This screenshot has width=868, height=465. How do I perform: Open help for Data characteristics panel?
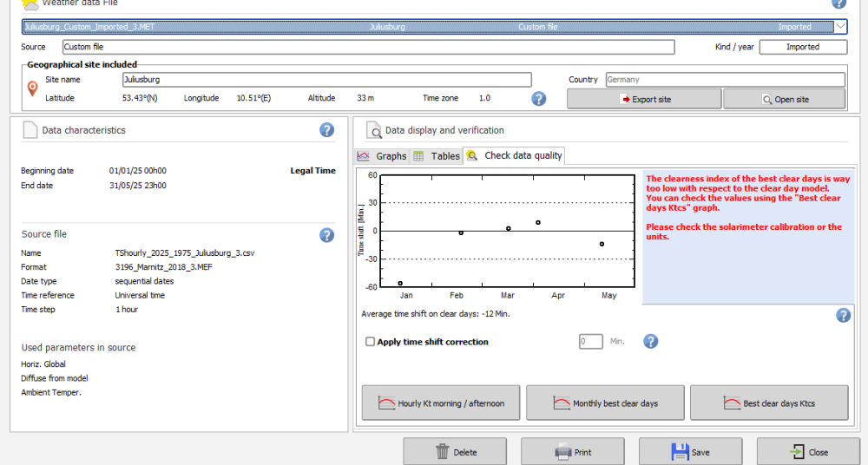pos(326,130)
